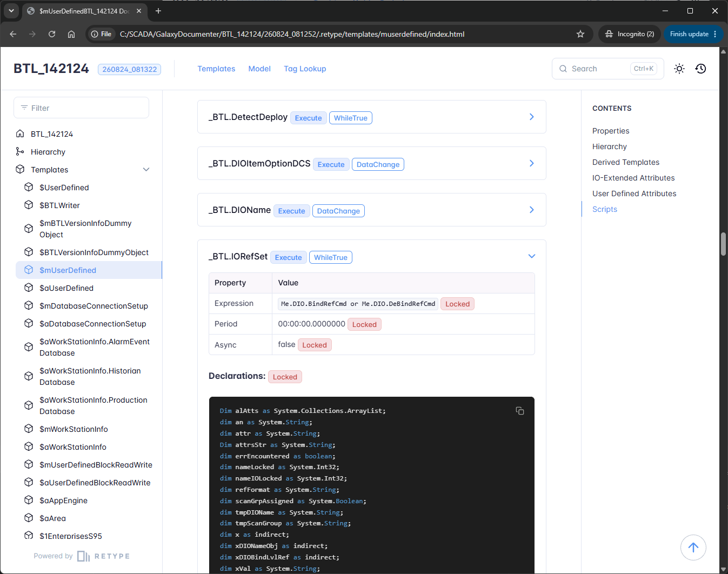The image size is (728, 574).
Task: Click the search magnifier icon
Action: [563, 69]
